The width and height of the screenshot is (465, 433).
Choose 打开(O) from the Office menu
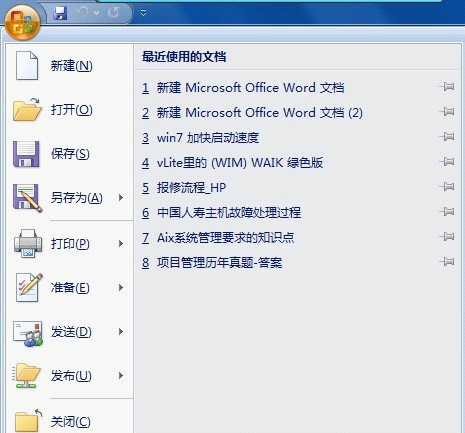[72, 110]
